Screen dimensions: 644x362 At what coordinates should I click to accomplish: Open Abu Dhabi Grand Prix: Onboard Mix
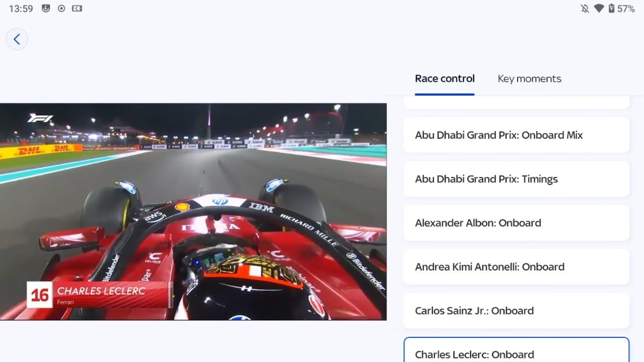pyautogui.click(x=516, y=135)
